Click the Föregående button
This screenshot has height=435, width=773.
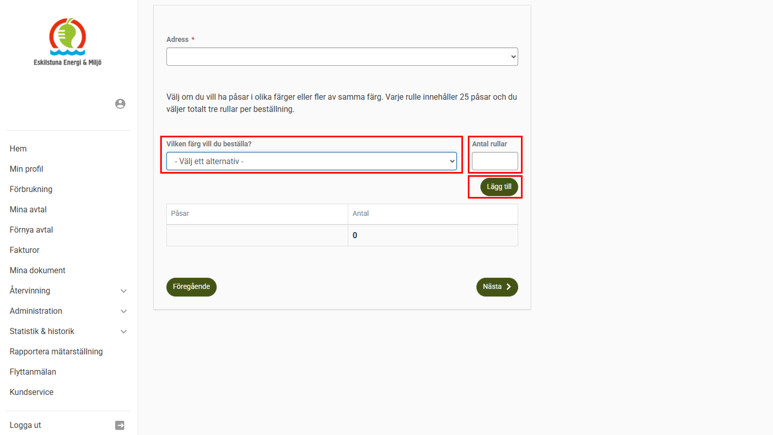pos(191,287)
